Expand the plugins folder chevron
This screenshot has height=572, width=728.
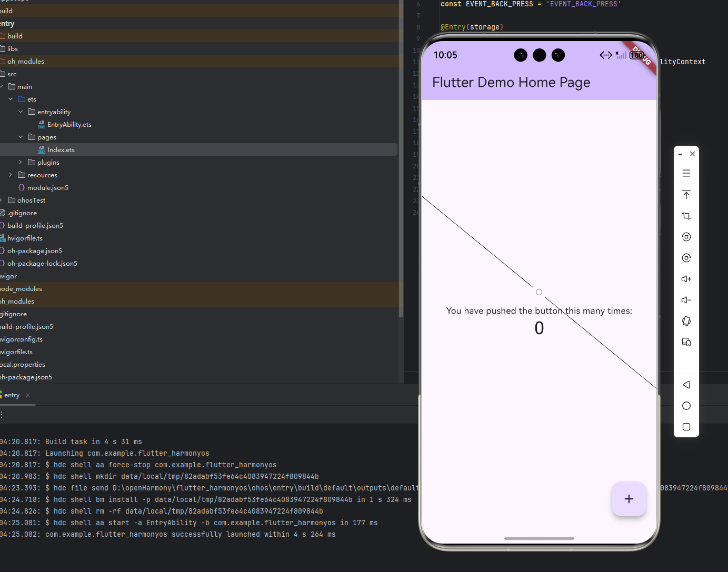21,162
